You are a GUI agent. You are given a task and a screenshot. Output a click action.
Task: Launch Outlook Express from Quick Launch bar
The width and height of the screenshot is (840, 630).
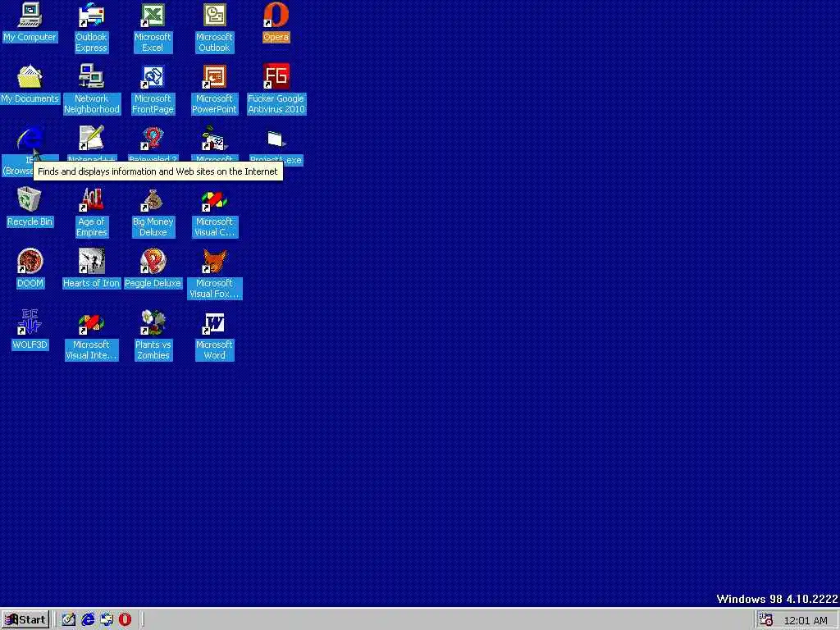106,620
